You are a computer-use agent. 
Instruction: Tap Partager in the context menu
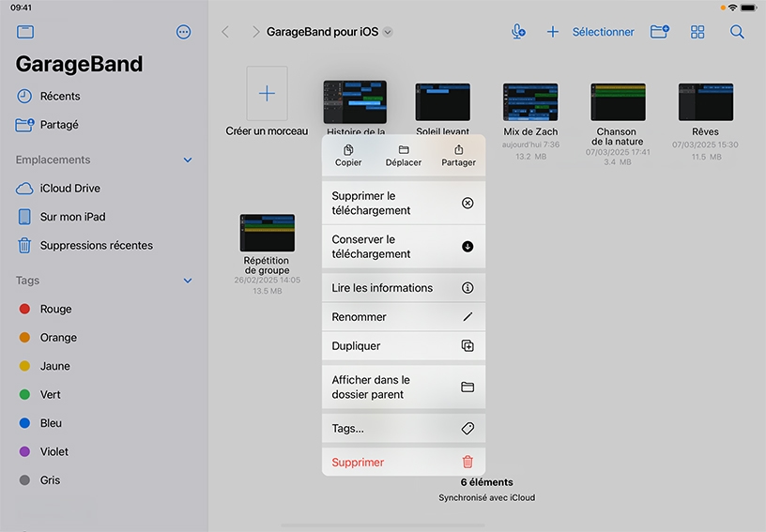pyautogui.click(x=458, y=156)
